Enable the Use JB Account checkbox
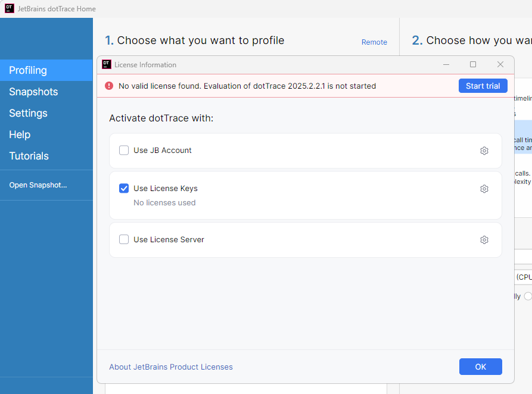Screen dimensions: 532x394 124,151
